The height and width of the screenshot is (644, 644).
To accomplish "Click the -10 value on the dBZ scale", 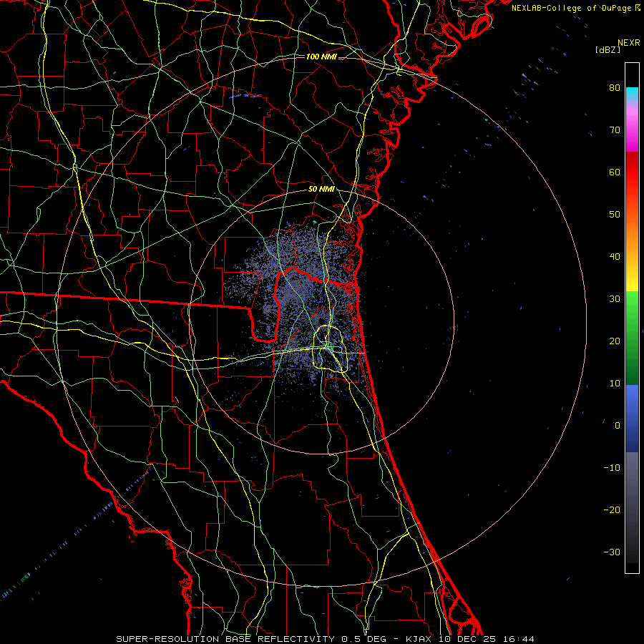I will pyautogui.click(x=612, y=468).
